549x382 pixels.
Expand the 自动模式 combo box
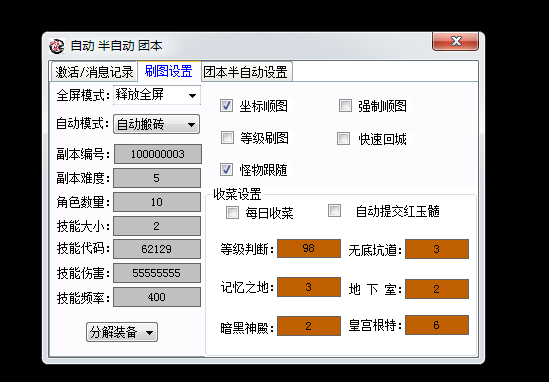157,124
